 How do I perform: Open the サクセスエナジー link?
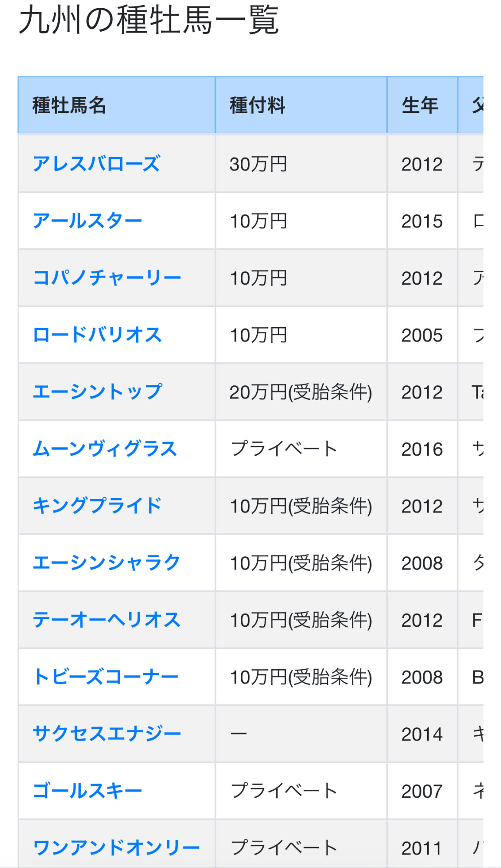click(107, 734)
